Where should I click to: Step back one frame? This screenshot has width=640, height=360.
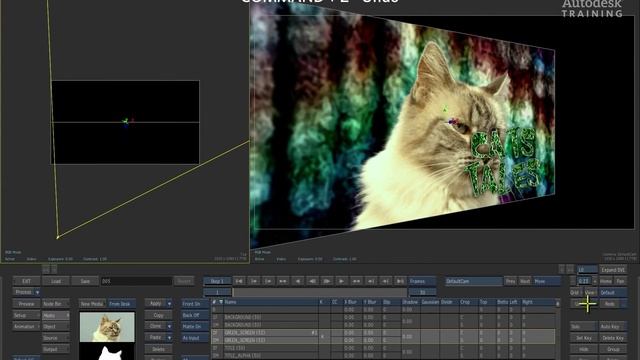point(312,281)
